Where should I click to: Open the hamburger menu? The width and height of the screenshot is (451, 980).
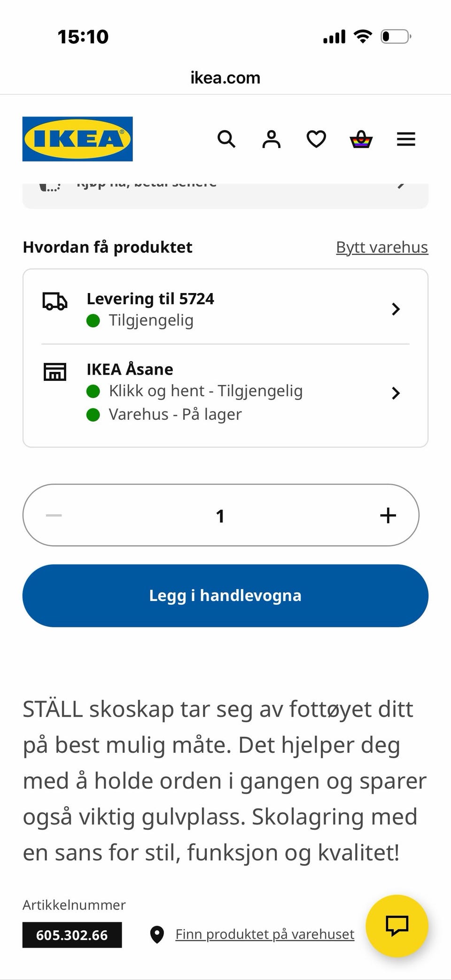(406, 139)
